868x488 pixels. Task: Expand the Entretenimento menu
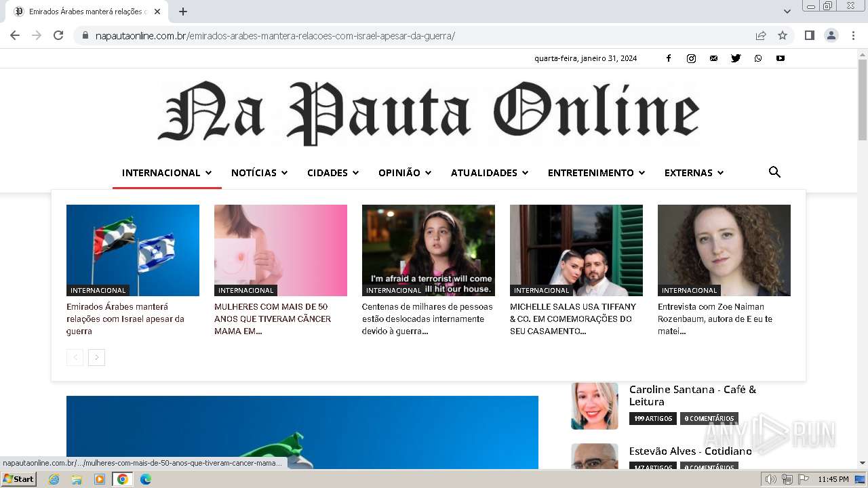pyautogui.click(x=596, y=173)
